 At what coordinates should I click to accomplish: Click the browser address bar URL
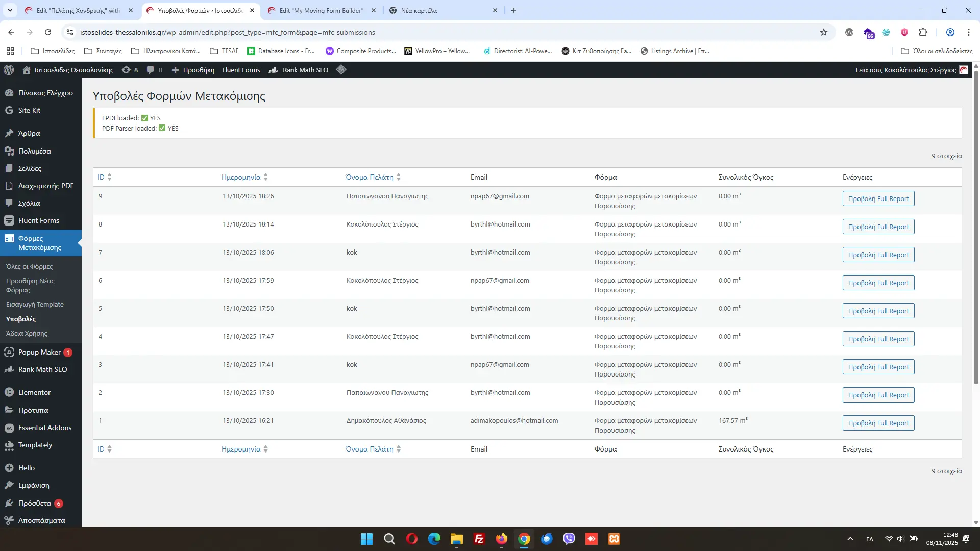coord(227,32)
